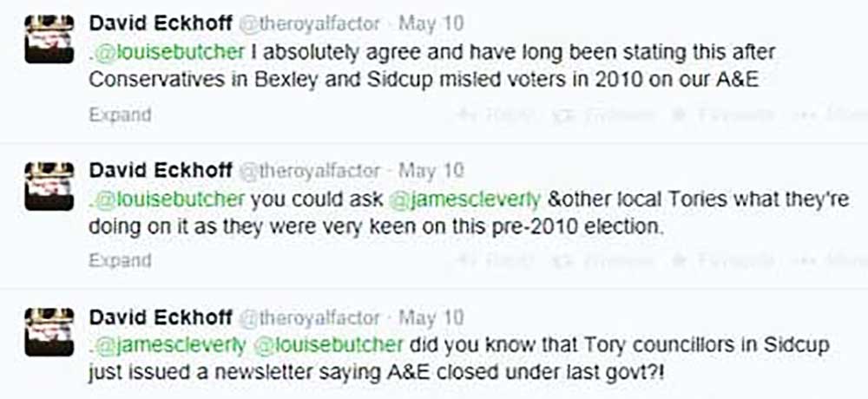Open @louisebutcher mention in second tweet
The height and width of the screenshot is (399, 868).
pyautogui.click(x=170, y=199)
